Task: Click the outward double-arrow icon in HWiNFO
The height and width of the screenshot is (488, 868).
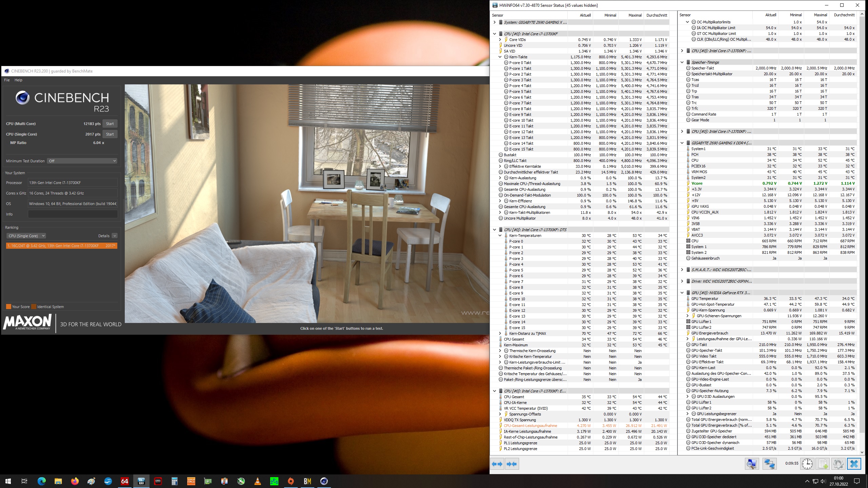Action: pos(498,464)
